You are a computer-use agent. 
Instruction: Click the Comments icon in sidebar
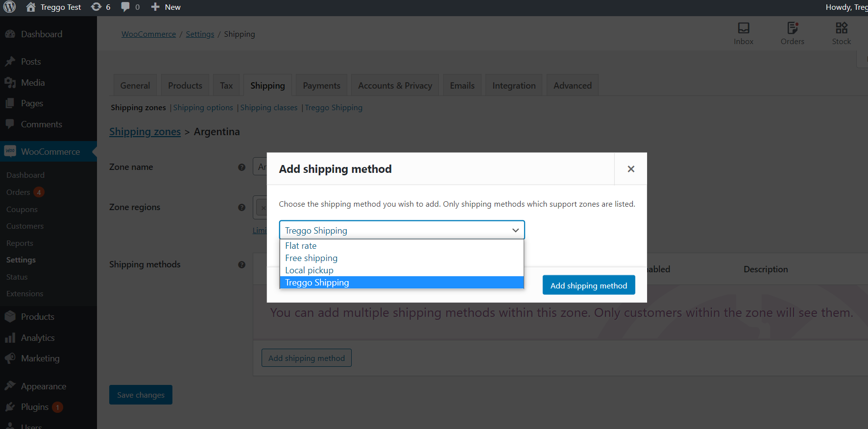[10, 124]
